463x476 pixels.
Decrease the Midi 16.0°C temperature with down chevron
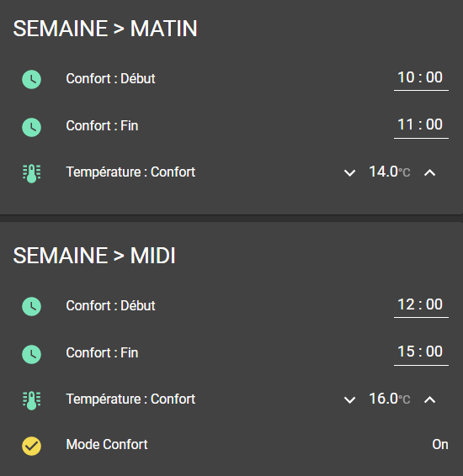(x=349, y=399)
